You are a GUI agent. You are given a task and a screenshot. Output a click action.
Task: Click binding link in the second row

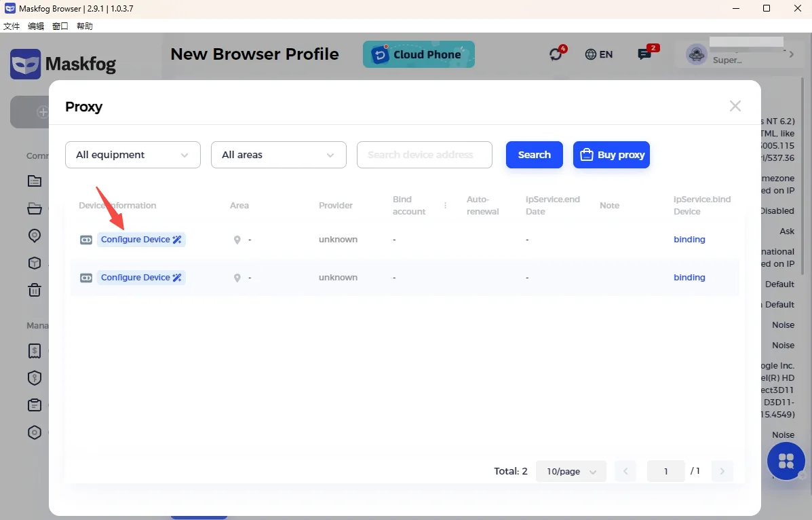(689, 278)
